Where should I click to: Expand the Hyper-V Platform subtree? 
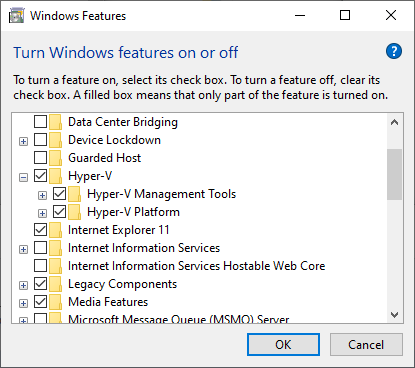coord(42,214)
